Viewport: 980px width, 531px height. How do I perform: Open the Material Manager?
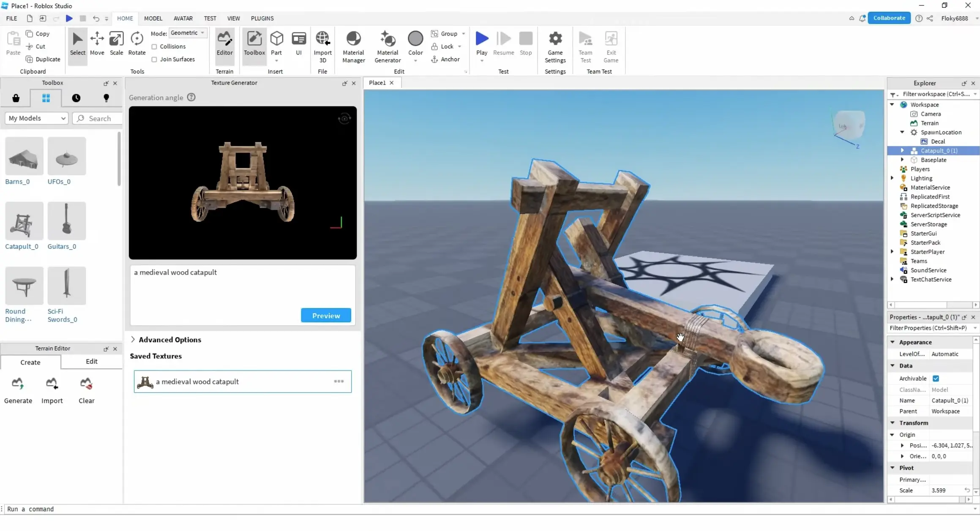click(353, 46)
